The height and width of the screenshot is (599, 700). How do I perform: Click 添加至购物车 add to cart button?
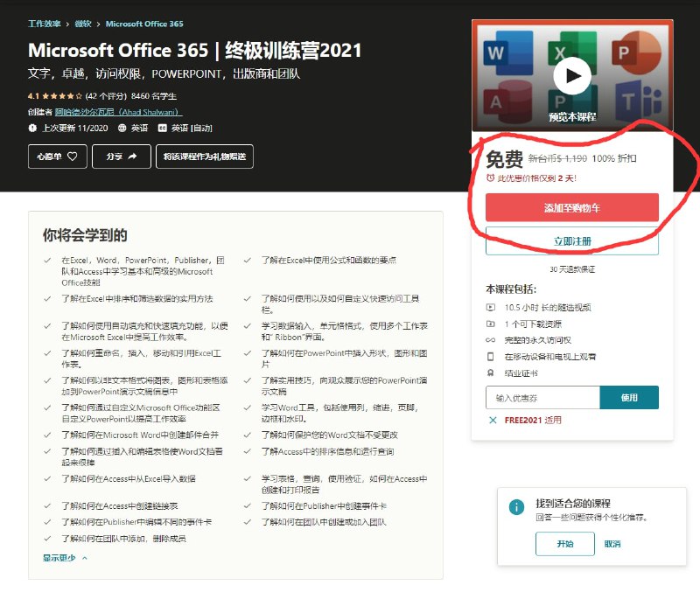(572, 207)
